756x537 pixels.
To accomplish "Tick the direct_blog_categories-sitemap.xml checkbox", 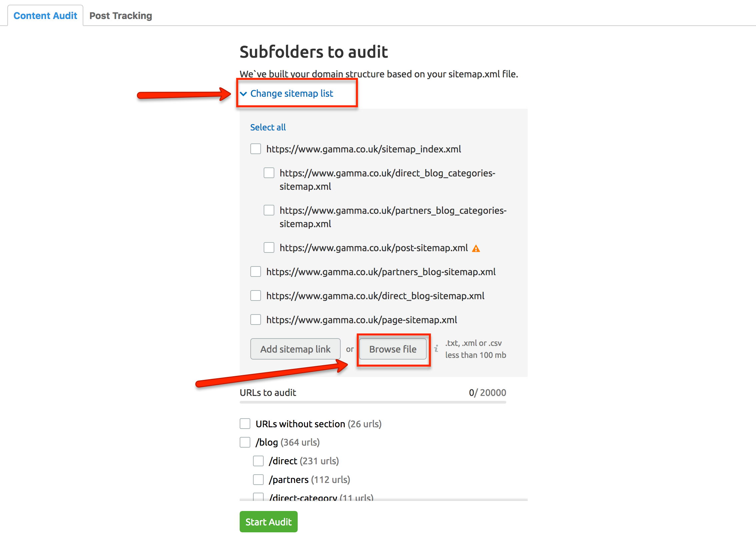I will click(269, 173).
